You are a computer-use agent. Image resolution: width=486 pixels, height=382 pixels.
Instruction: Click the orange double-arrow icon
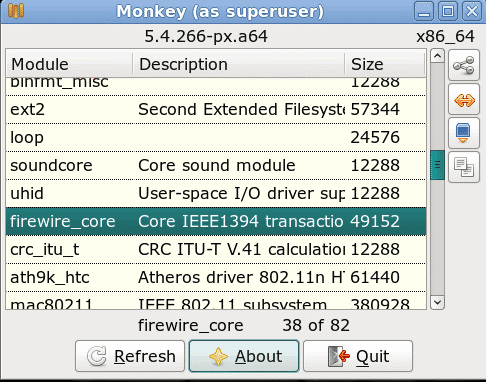pos(464,99)
